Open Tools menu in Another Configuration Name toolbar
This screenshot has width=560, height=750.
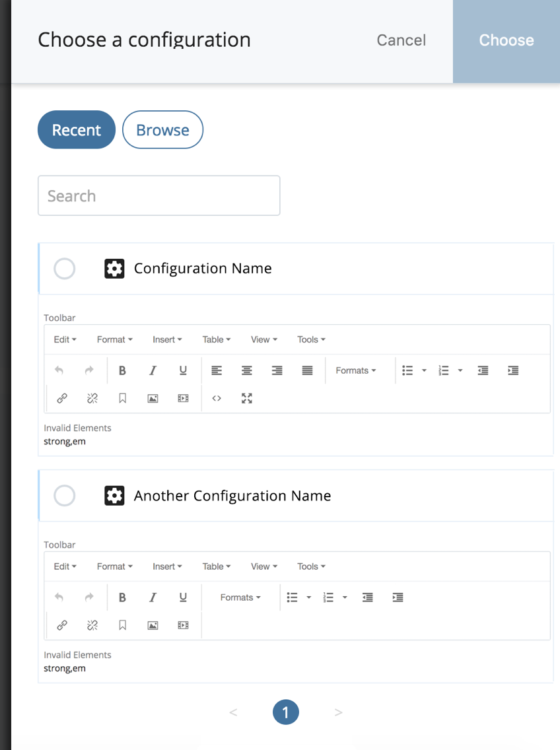pos(312,566)
